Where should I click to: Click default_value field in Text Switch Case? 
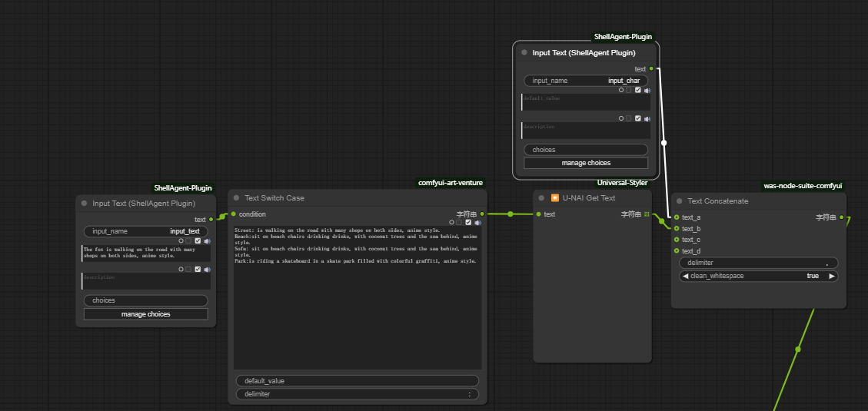[357, 381]
